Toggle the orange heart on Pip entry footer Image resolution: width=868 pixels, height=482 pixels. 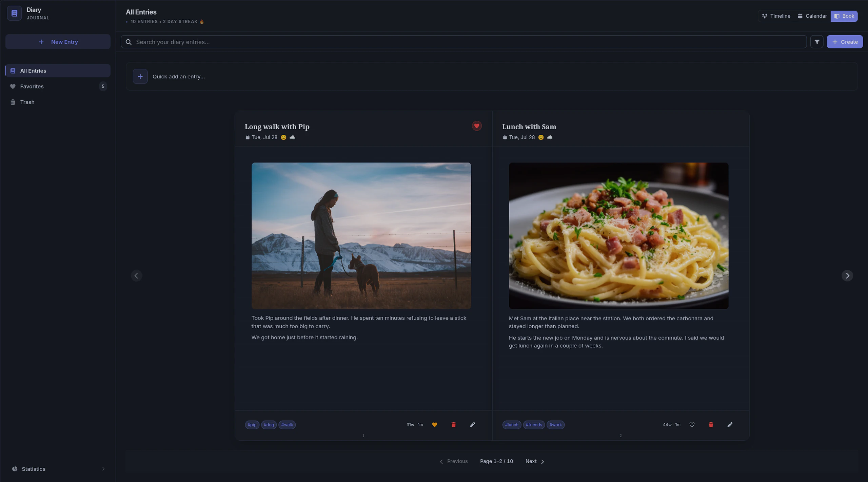(x=434, y=425)
